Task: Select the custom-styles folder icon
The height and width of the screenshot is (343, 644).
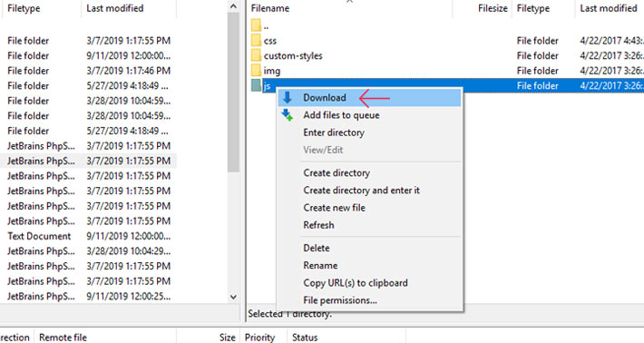Action: coord(256,55)
